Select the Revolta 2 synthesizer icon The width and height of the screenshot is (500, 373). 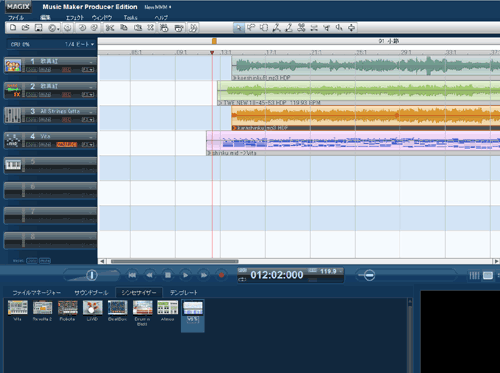pyautogui.click(x=42, y=308)
